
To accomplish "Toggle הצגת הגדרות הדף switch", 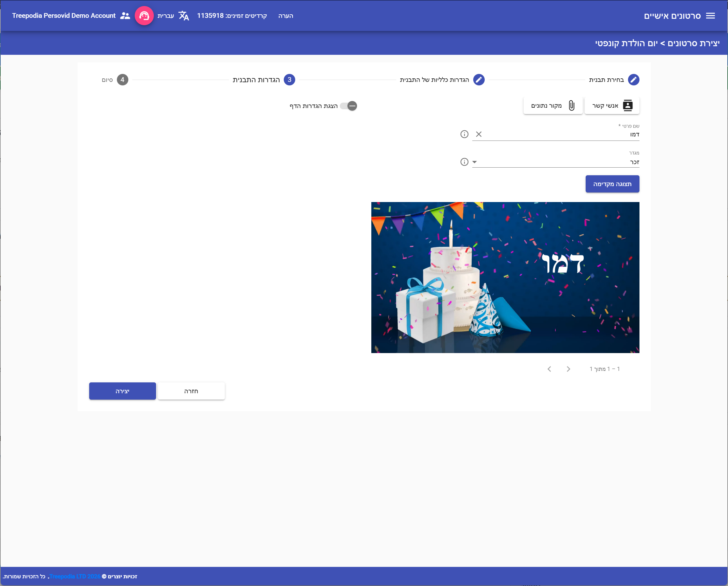I will click(x=348, y=106).
